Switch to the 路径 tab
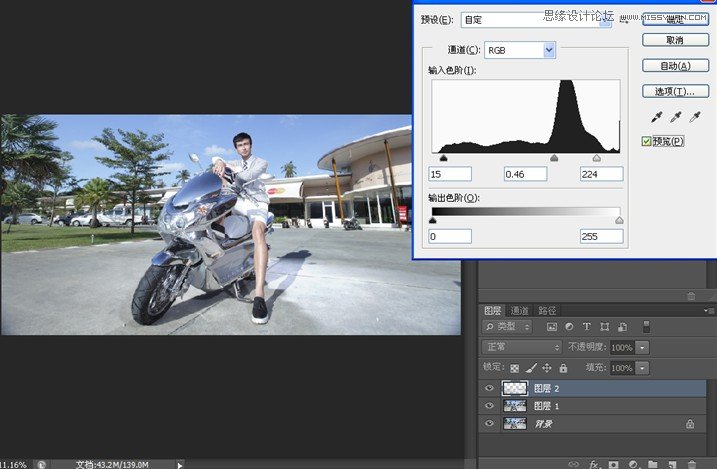This screenshot has height=469, width=717. pyautogui.click(x=547, y=310)
